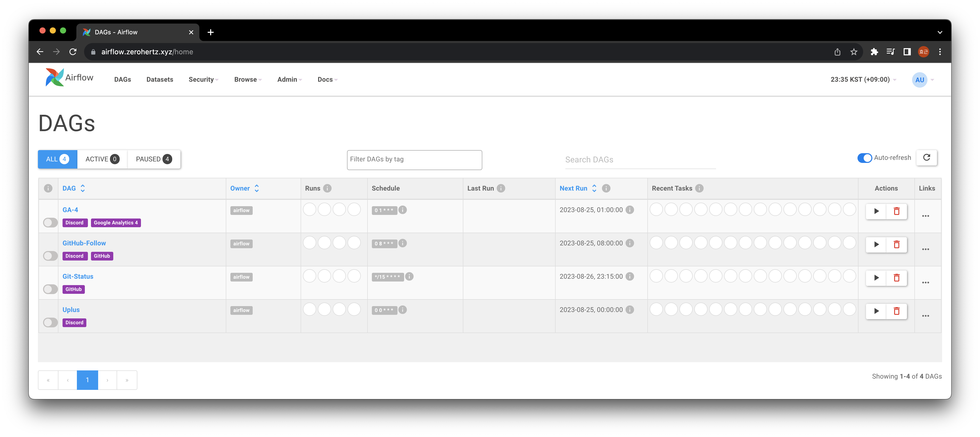
Task: Delete the GitHub-Follow DAG trash icon
Action: [x=896, y=245]
